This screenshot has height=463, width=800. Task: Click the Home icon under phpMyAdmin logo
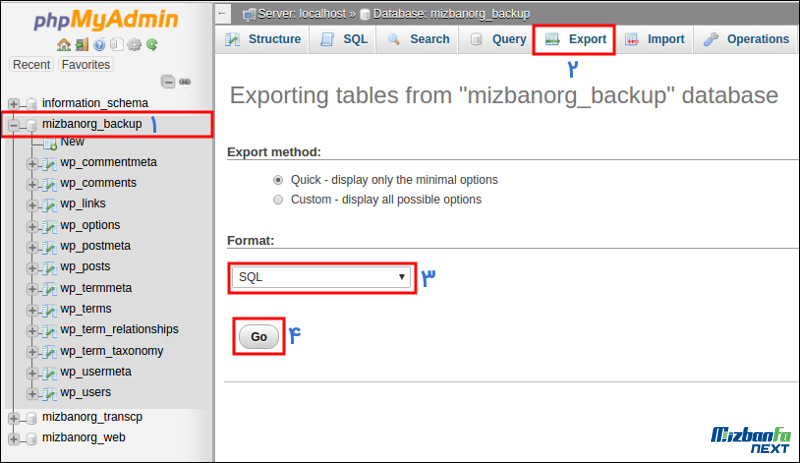coord(64,45)
